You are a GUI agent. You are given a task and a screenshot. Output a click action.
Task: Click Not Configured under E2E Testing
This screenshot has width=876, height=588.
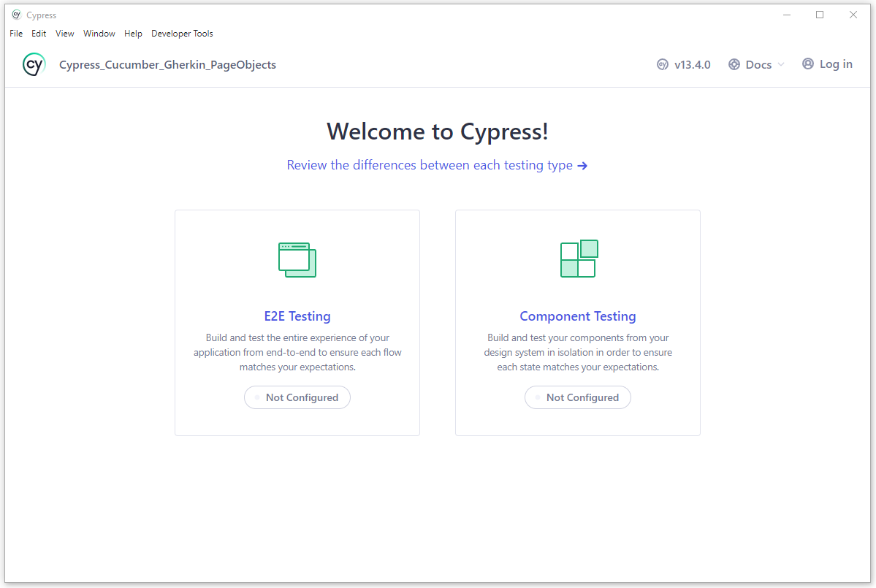click(x=297, y=397)
